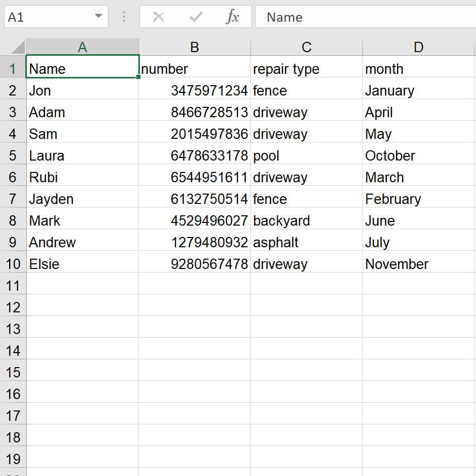Click the number 6132750514

pyautogui.click(x=195, y=197)
